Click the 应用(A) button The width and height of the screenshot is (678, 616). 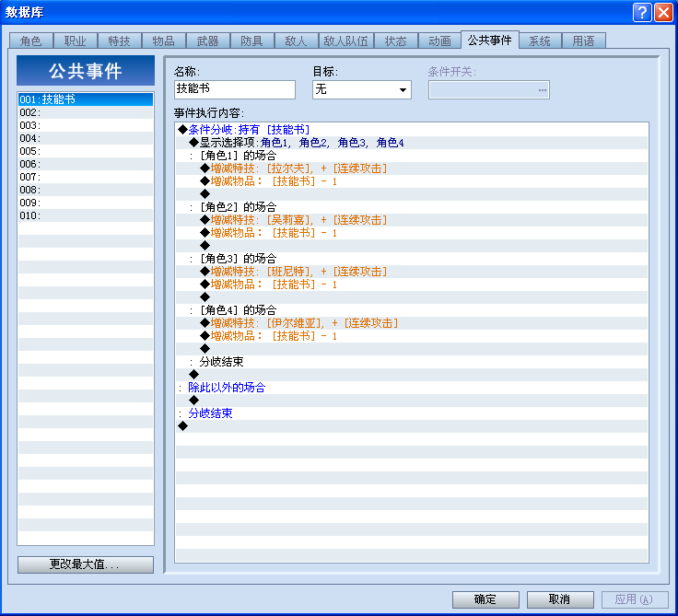[x=635, y=599]
